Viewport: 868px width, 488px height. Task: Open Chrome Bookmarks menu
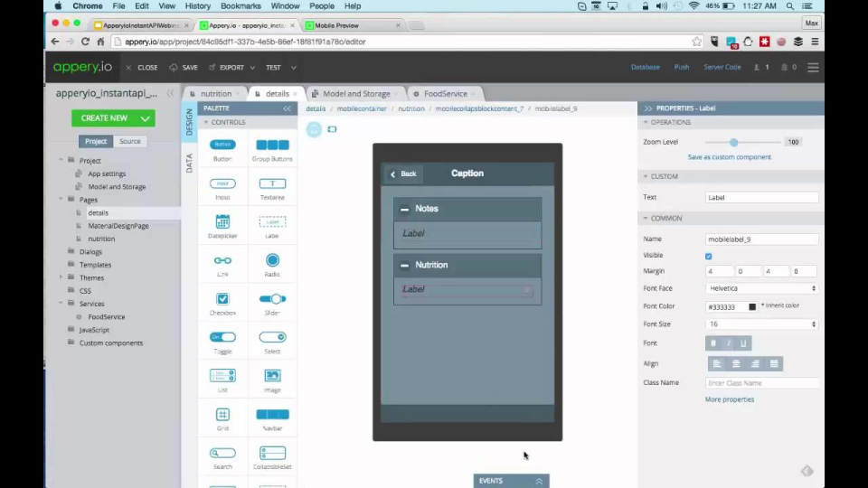coord(241,6)
